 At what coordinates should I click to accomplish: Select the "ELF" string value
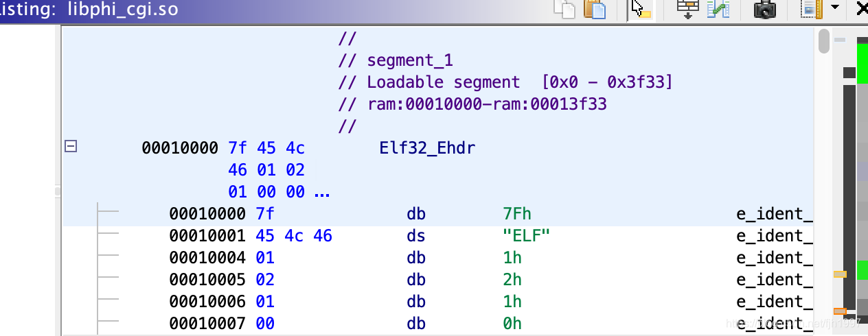pos(527,236)
